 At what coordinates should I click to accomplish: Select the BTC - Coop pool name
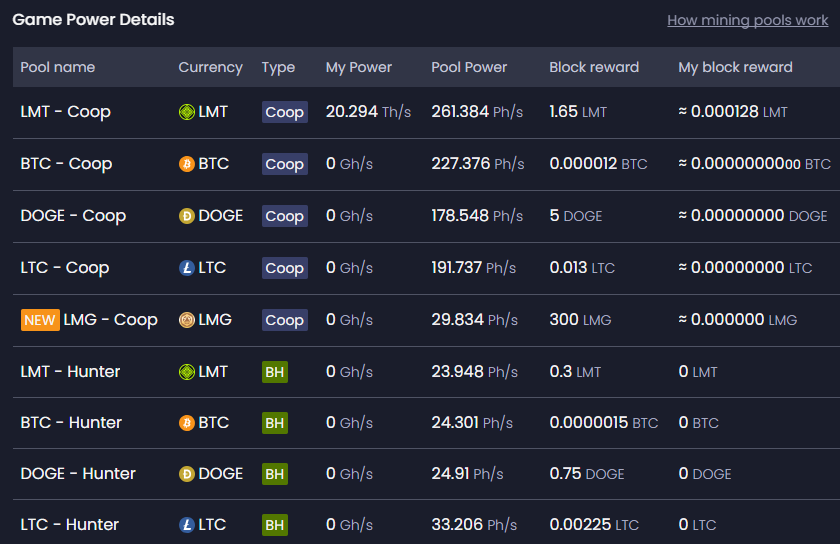coord(66,164)
